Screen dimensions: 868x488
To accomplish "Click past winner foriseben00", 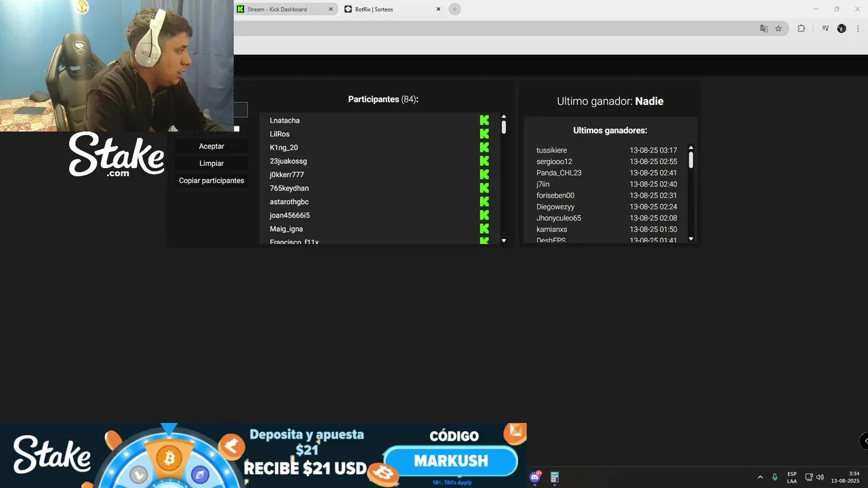I will pyautogui.click(x=555, y=195).
